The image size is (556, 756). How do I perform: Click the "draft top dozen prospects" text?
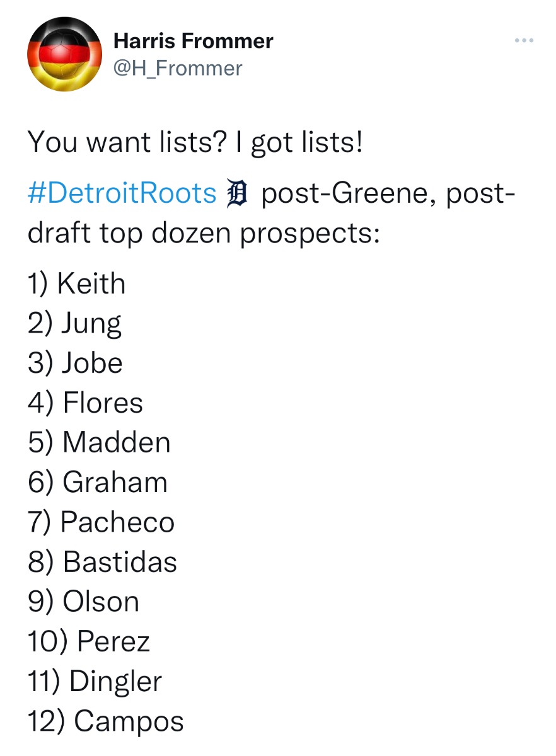pyautogui.click(x=204, y=234)
